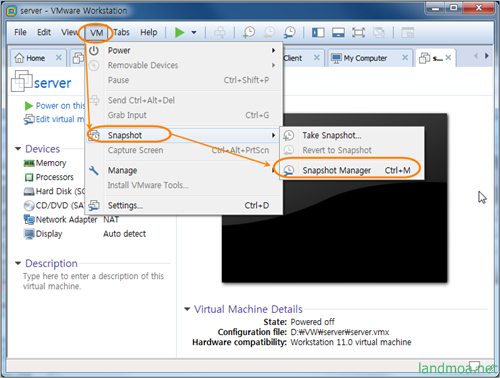Viewport: 500px width, 378px height.
Task: Click the description text field
Action: point(93,281)
